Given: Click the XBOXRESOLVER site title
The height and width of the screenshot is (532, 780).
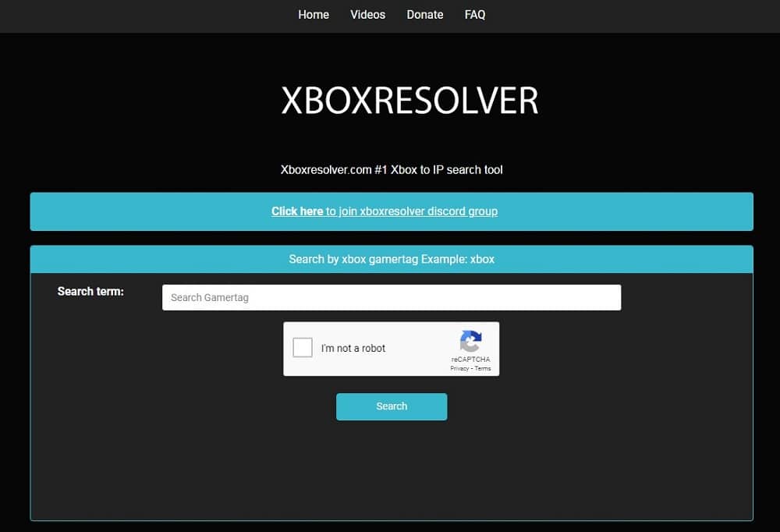Looking at the screenshot, I should pyautogui.click(x=409, y=101).
